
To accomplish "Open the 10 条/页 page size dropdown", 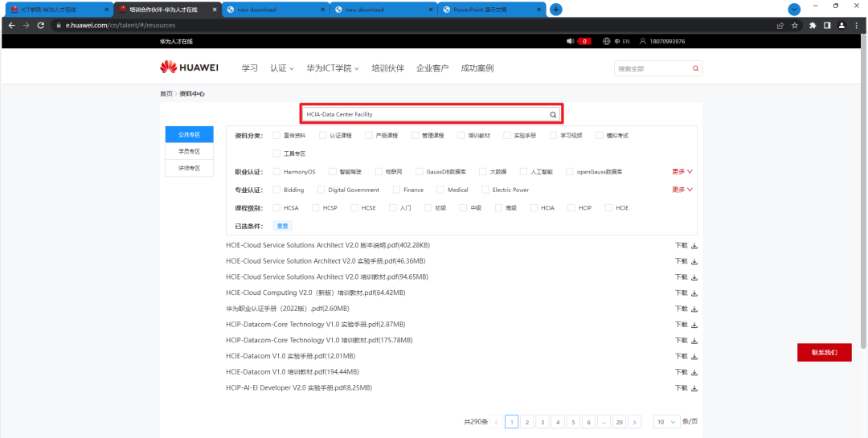I will click(666, 421).
